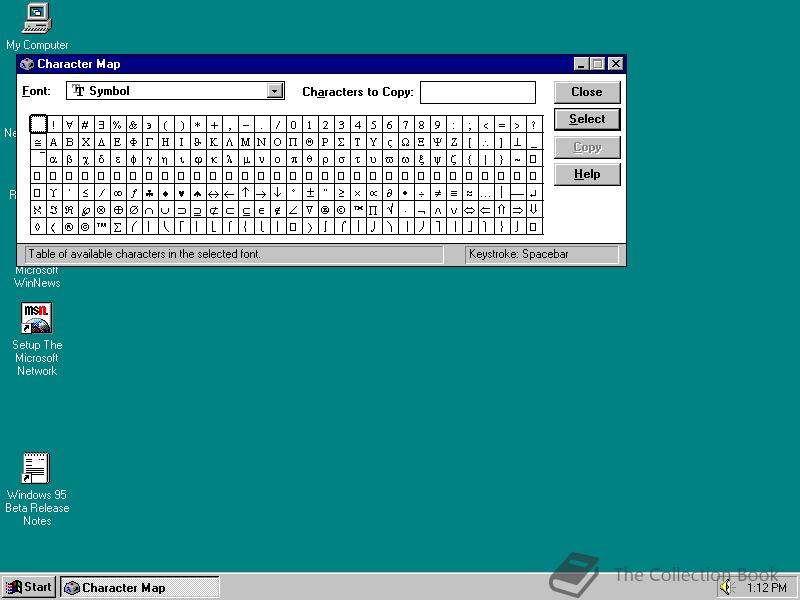Image resolution: width=800 pixels, height=600 pixels.
Task: Click the aleph (ℵ) character
Action: [37, 210]
